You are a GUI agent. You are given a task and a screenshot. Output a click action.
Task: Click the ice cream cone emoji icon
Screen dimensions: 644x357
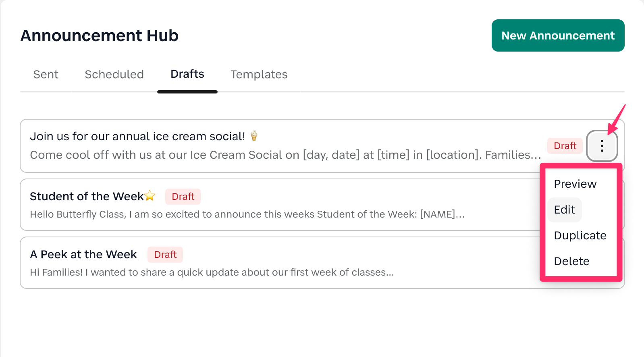tap(254, 136)
